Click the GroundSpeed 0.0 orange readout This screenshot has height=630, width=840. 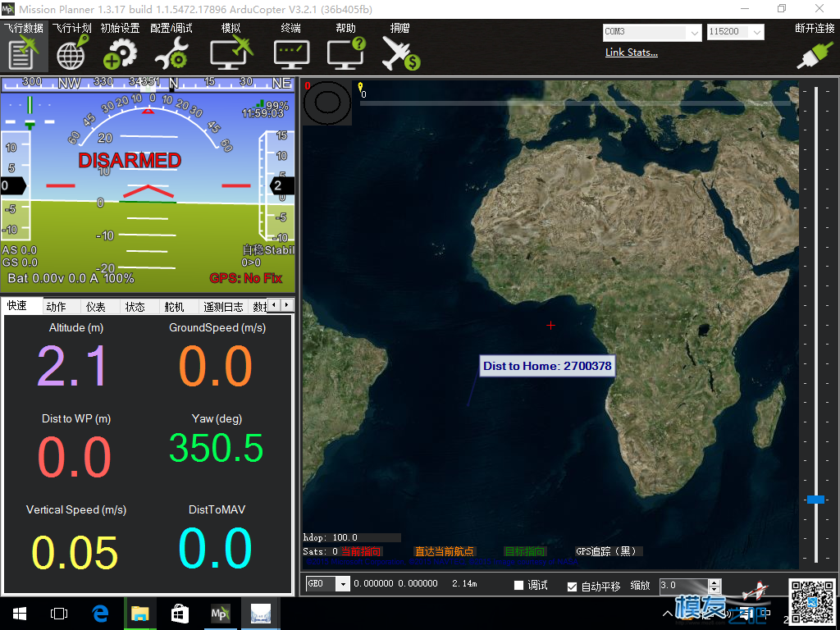[216, 367]
